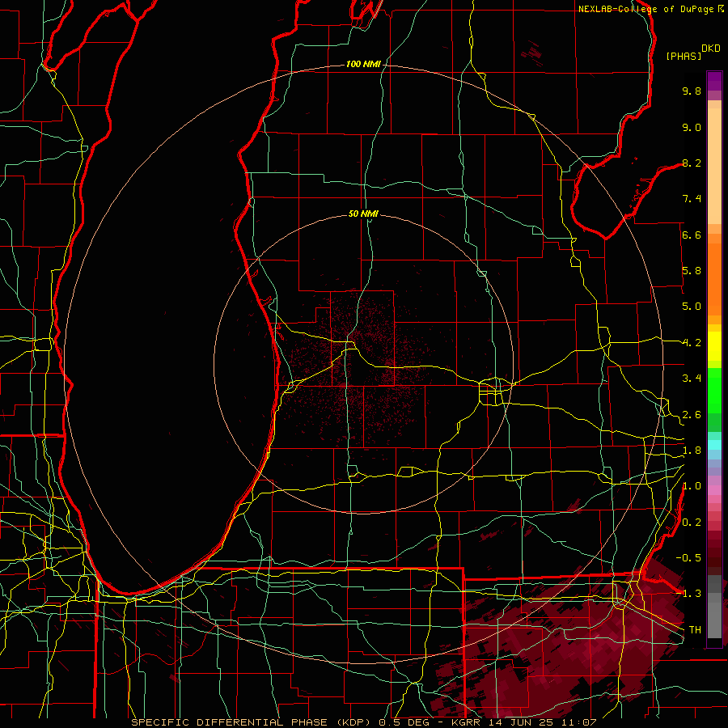
Task: Click the 3.4 value on the scale
Action: [692, 379]
